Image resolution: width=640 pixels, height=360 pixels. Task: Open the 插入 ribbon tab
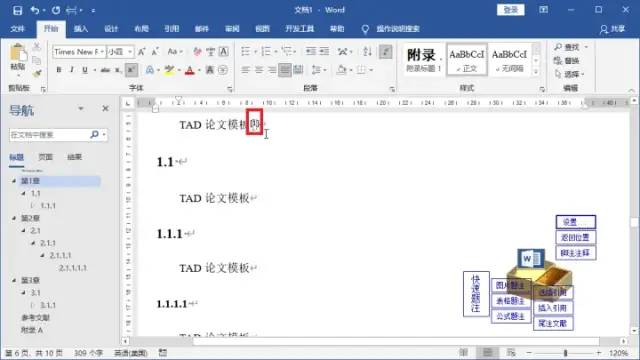point(80,29)
